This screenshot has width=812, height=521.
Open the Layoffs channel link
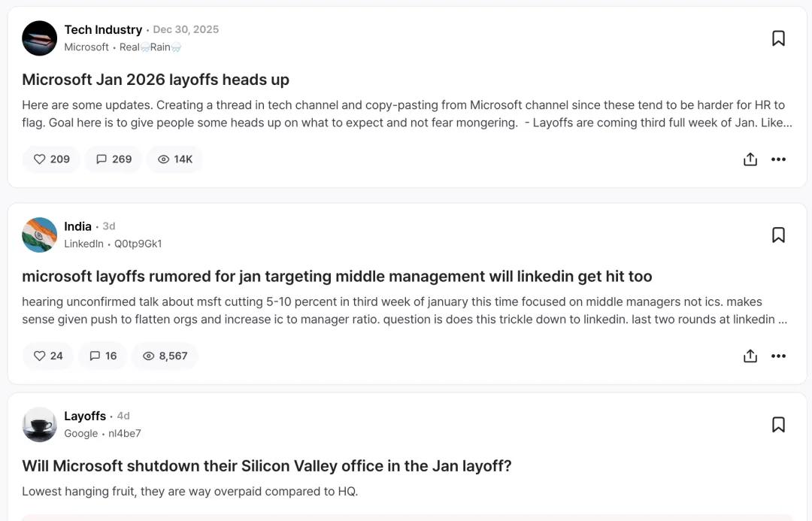point(85,416)
